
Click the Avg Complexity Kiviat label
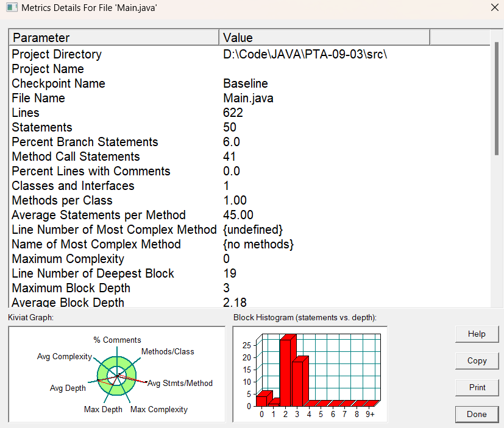(65, 356)
